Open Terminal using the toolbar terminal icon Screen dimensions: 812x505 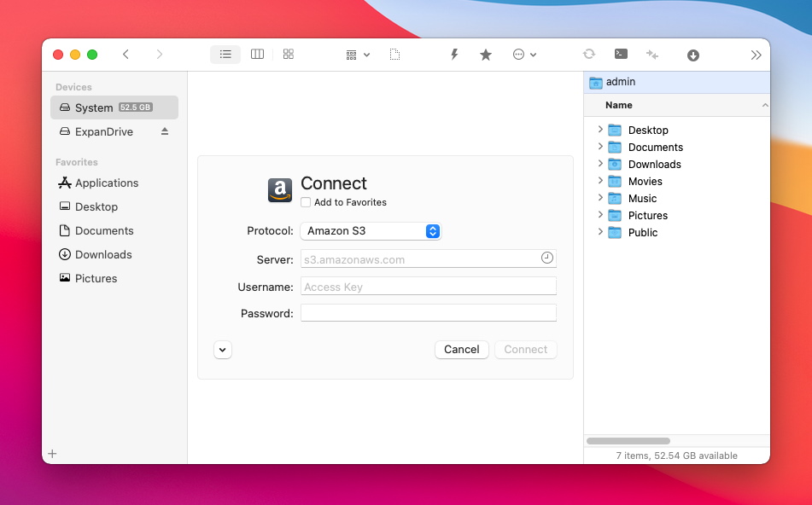(x=621, y=54)
